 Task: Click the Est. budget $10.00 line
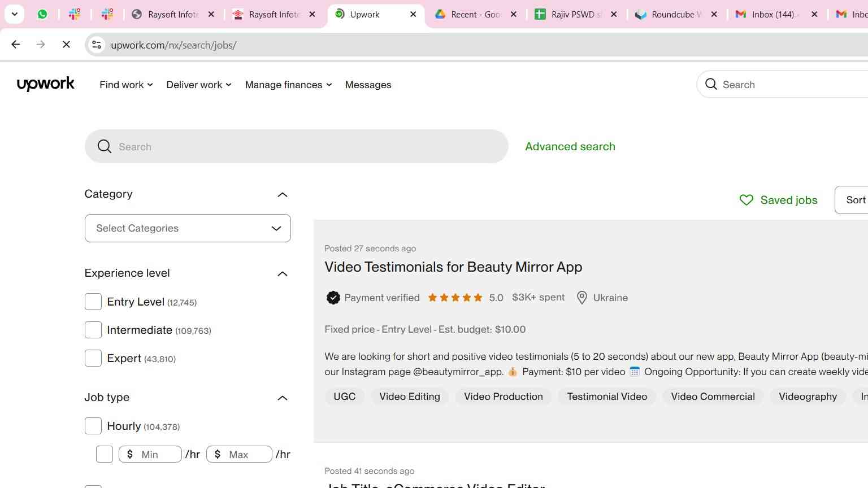pos(425,329)
